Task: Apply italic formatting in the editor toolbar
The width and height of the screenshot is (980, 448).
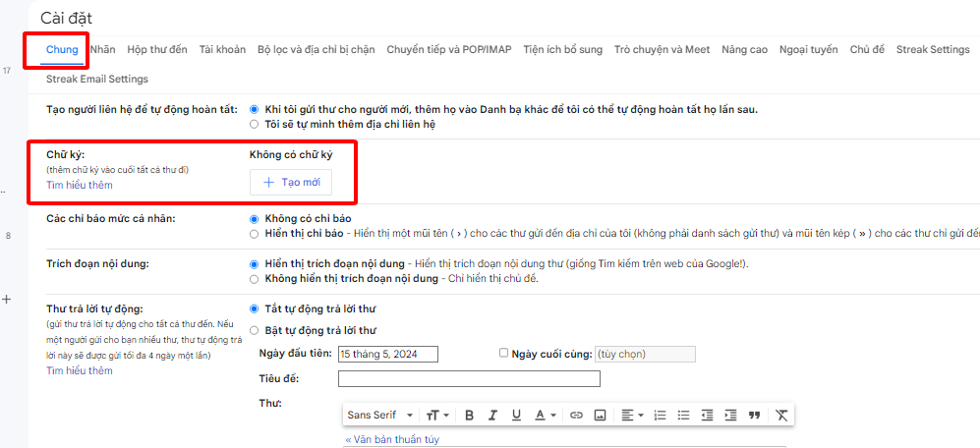Action: click(x=492, y=416)
